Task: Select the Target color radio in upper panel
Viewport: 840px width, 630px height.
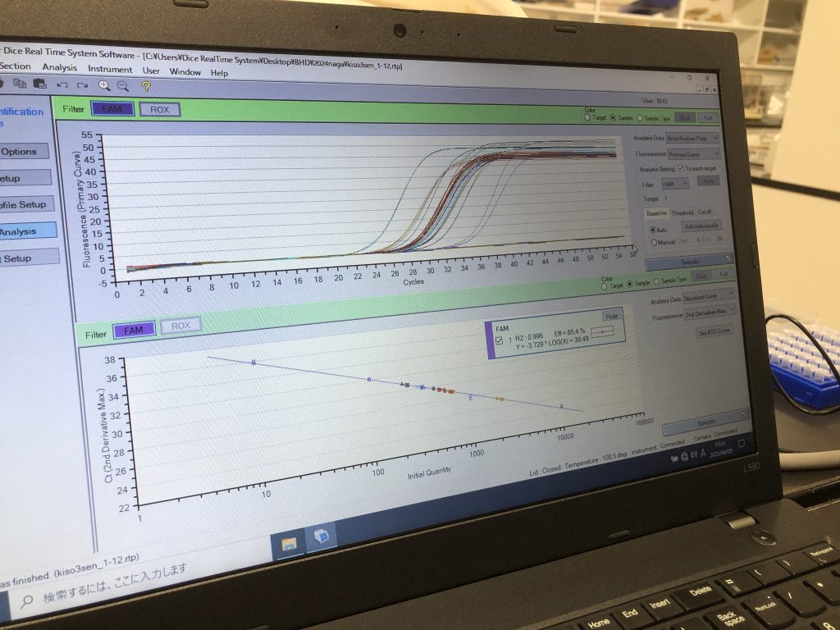Action: (x=587, y=117)
